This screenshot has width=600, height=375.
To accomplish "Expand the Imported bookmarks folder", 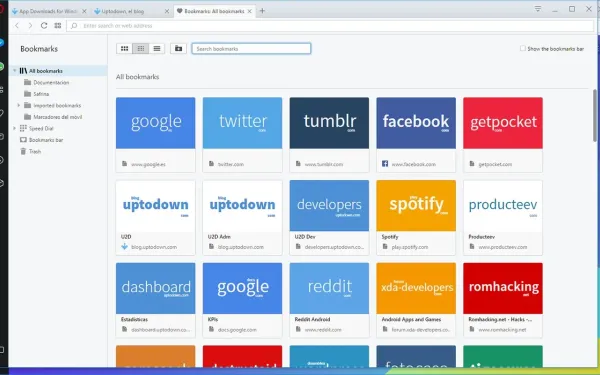I will (18, 105).
